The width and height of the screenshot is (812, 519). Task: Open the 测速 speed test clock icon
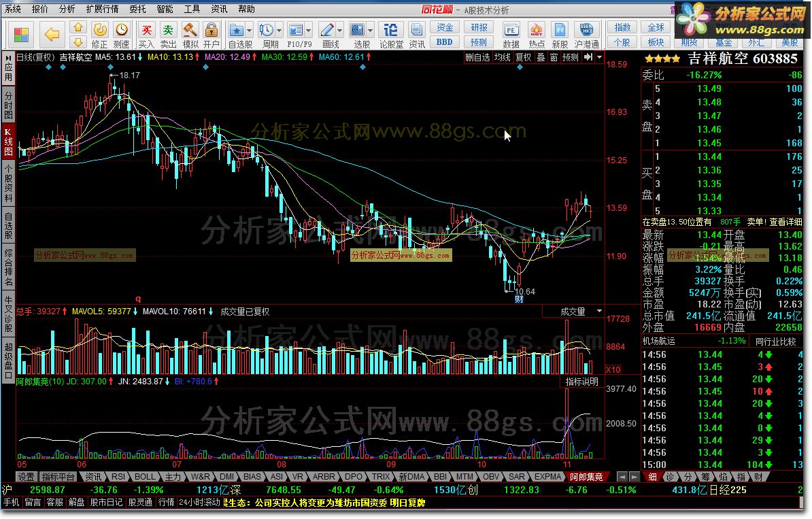[121, 35]
